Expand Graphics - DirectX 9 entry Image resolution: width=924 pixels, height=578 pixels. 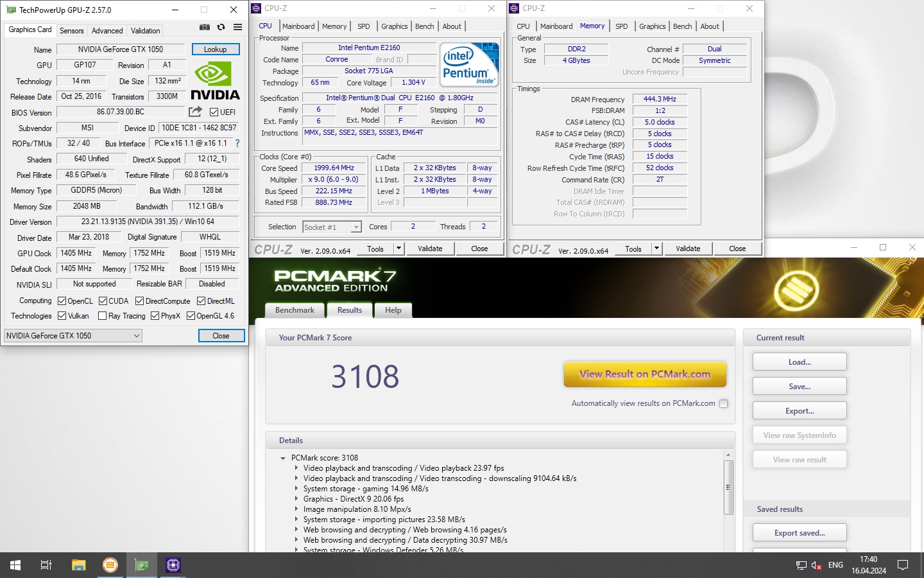(296, 499)
